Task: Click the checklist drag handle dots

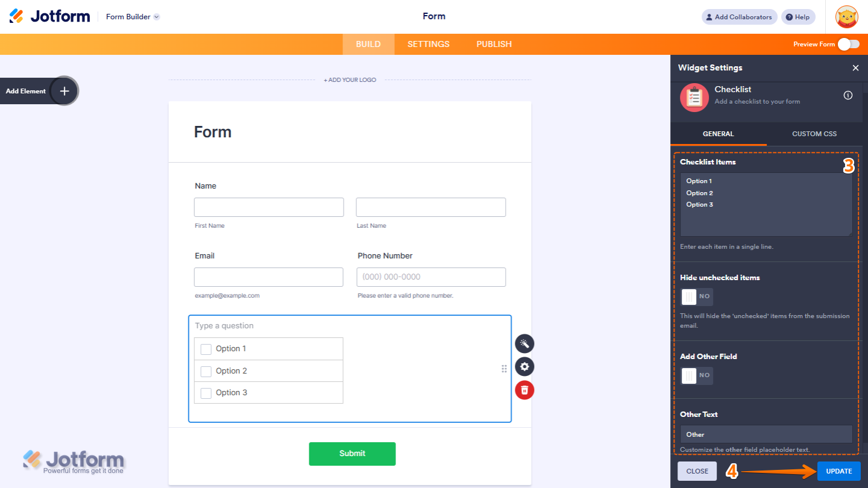Action: (x=504, y=368)
